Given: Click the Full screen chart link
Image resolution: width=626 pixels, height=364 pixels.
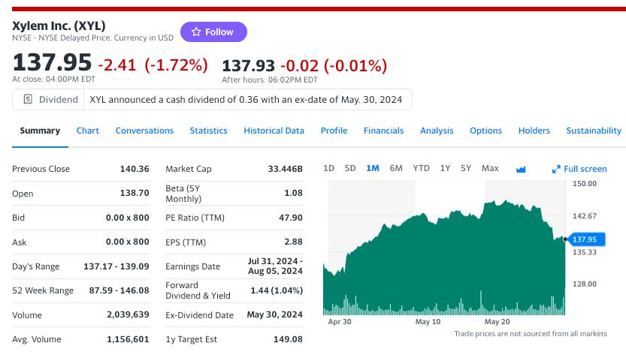Looking at the screenshot, I should [585, 169].
